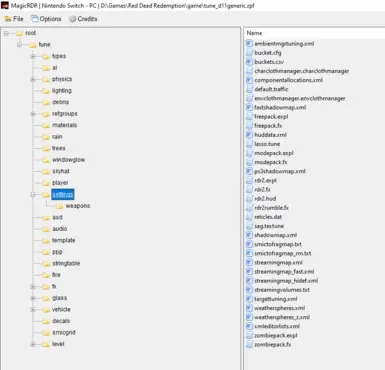
Task: Expand the level folder
Action: 33,344
